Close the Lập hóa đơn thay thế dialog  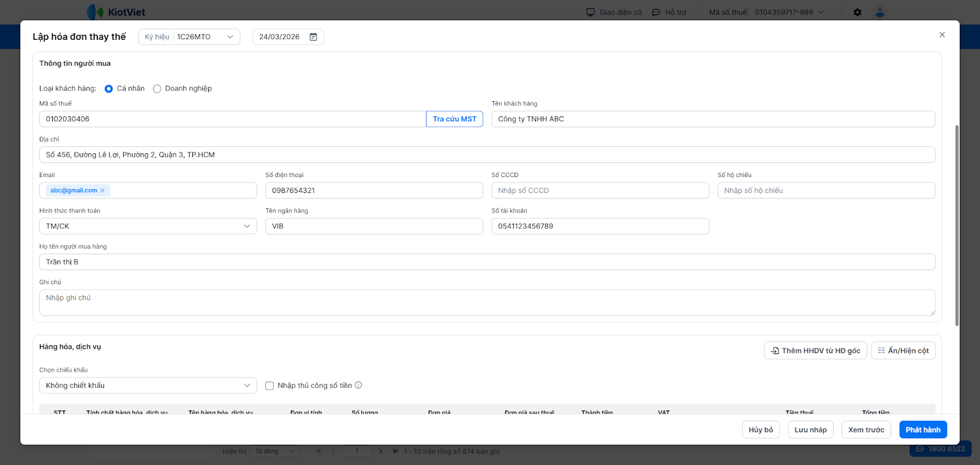point(942,35)
